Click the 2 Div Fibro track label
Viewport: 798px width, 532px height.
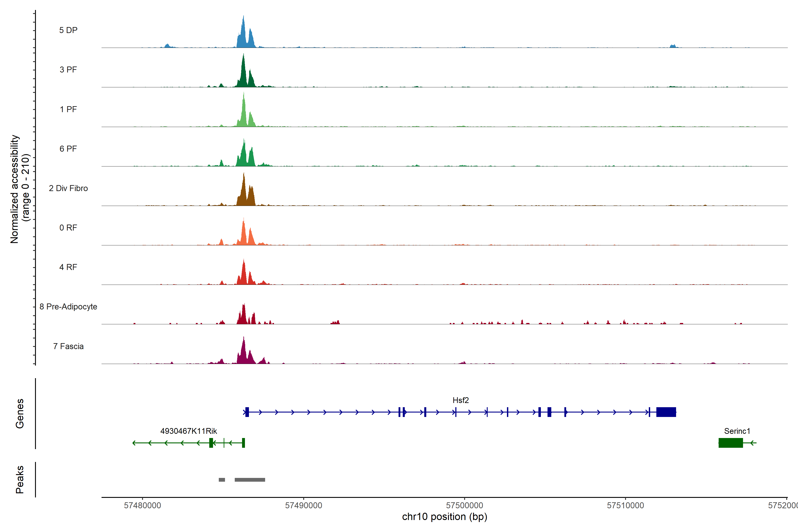(68, 188)
